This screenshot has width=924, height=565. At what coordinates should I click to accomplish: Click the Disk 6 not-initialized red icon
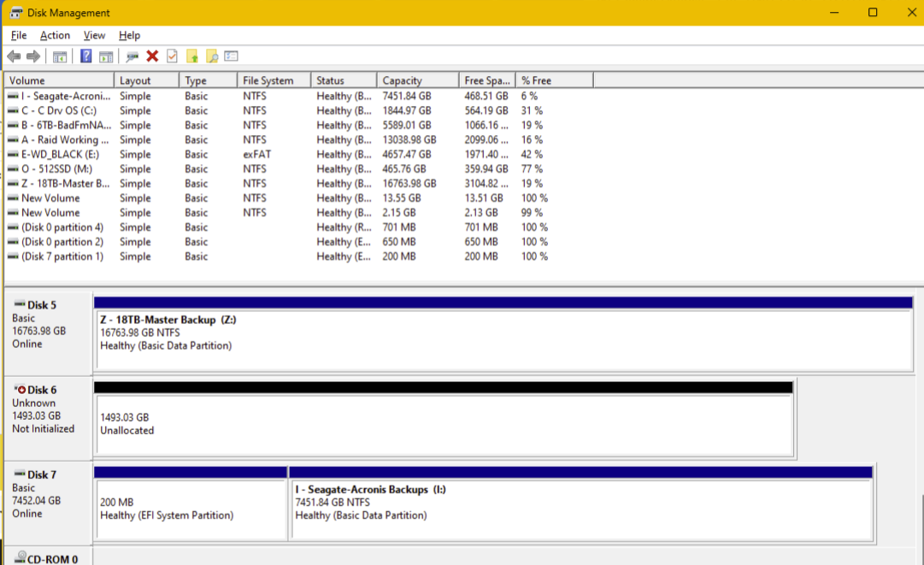tap(20, 390)
